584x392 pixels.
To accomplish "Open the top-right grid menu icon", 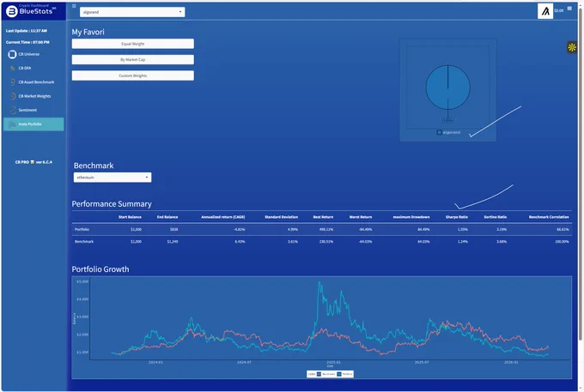I will coord(569,9).
